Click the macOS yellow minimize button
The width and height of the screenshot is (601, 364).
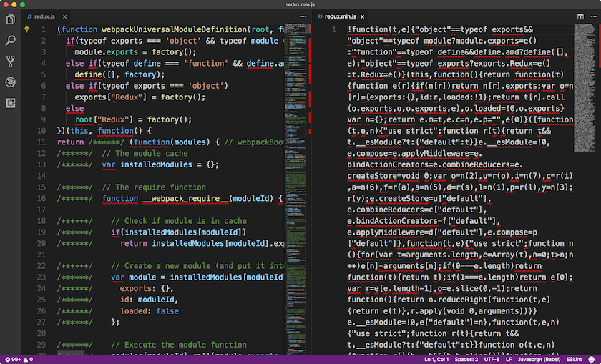[14, 4]
